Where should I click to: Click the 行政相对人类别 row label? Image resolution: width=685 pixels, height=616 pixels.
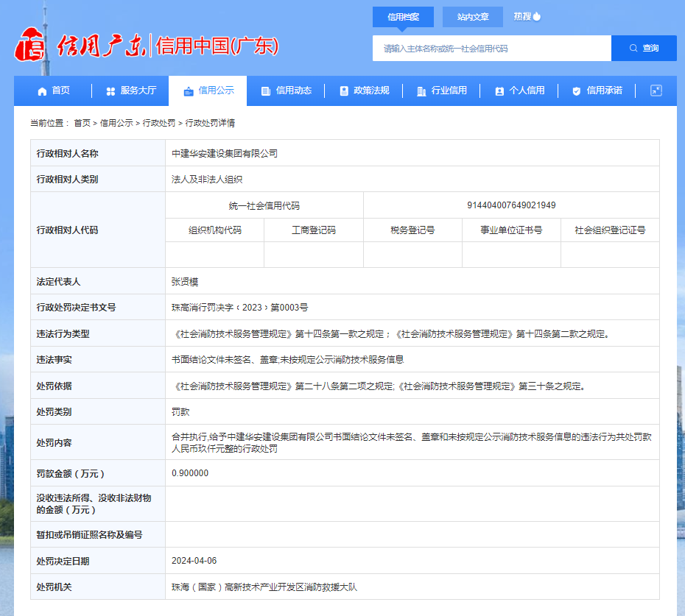point(67,180)
